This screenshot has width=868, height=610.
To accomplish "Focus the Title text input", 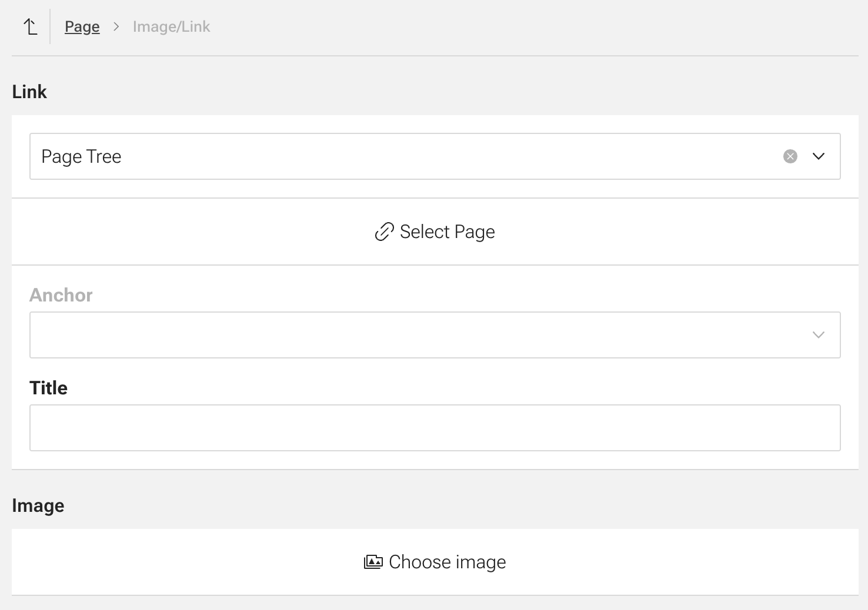I will tap(435, 428).
